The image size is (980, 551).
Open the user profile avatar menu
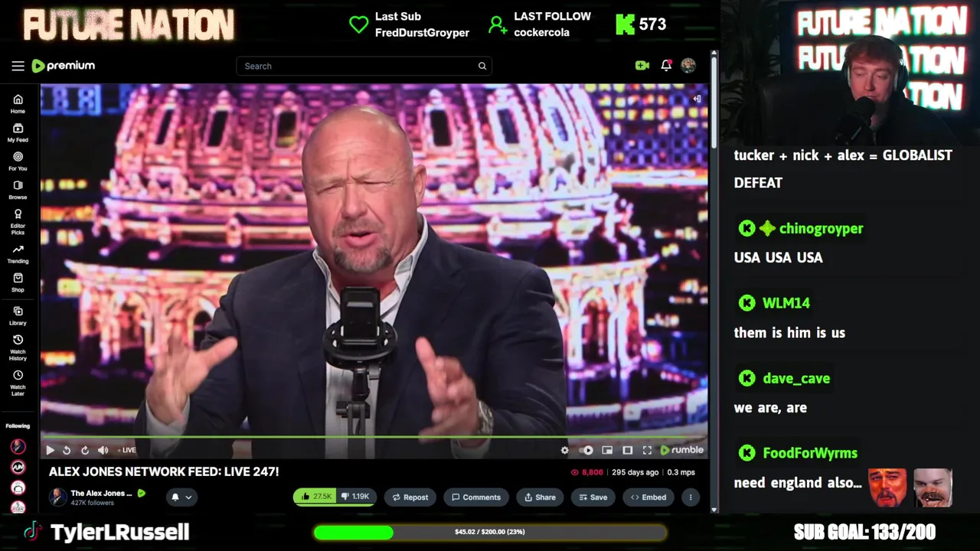pyautogui.click(x=688, y=66)
